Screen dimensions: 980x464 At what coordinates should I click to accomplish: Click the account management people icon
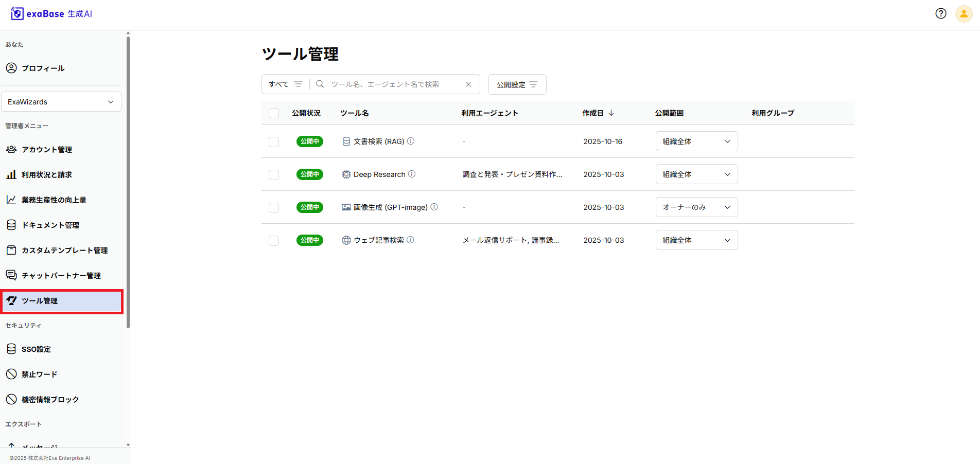click(x=11, y=149)
